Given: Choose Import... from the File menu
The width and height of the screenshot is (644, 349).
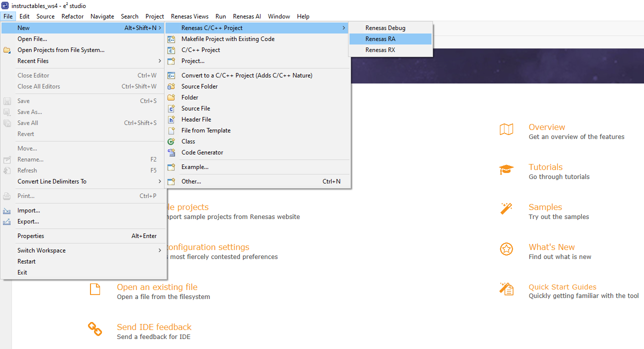Looking at the screenshot, I should (x=83, y=210).
